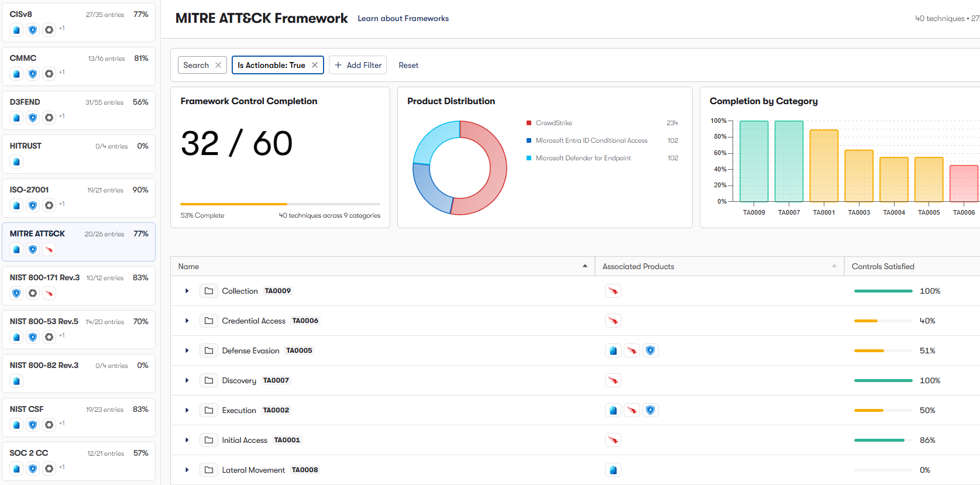Expand the Execution TA0002 row
The image size is (980, 485).
point(187,410)
